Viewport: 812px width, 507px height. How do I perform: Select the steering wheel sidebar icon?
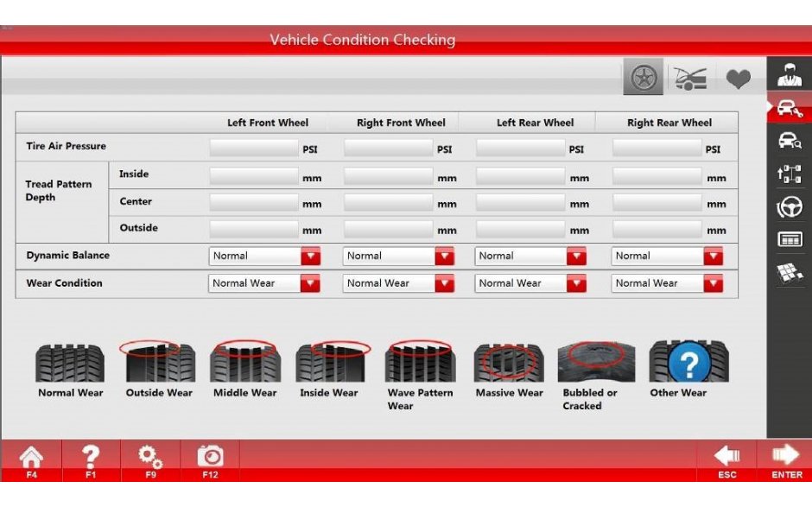pyautogui.click(x=790, y=207)
